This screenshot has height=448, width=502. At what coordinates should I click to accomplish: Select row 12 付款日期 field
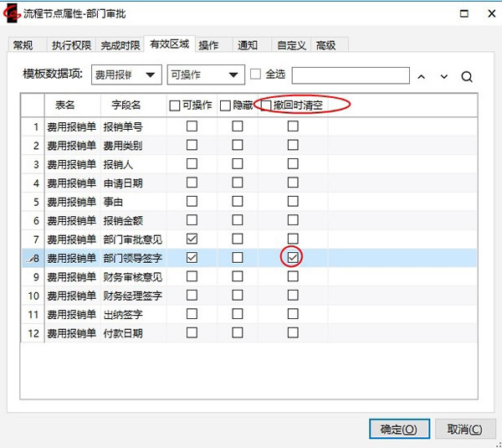coord(122,332)
